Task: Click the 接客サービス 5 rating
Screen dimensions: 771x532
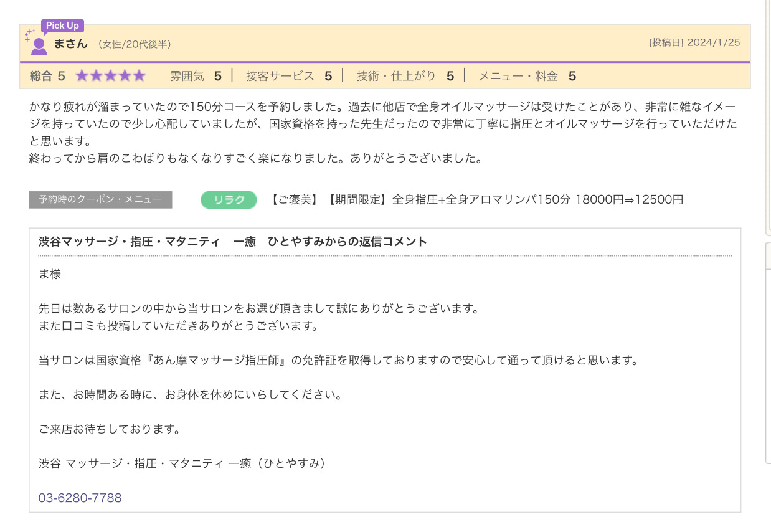Action: 289,76
